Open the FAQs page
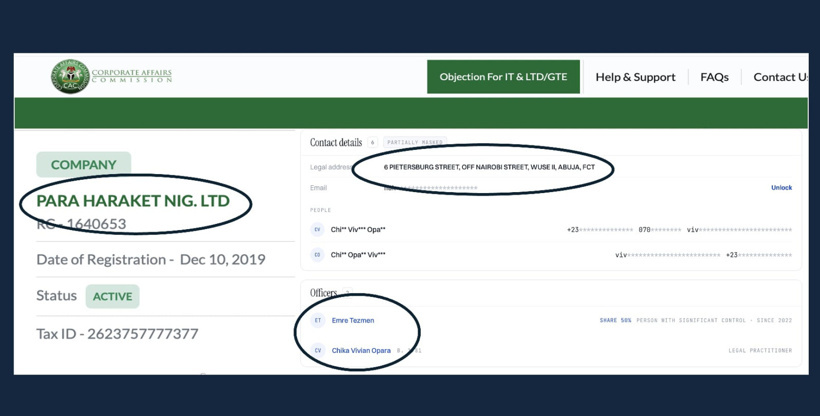This screenshot has height=416, width=820. point(714,77)
